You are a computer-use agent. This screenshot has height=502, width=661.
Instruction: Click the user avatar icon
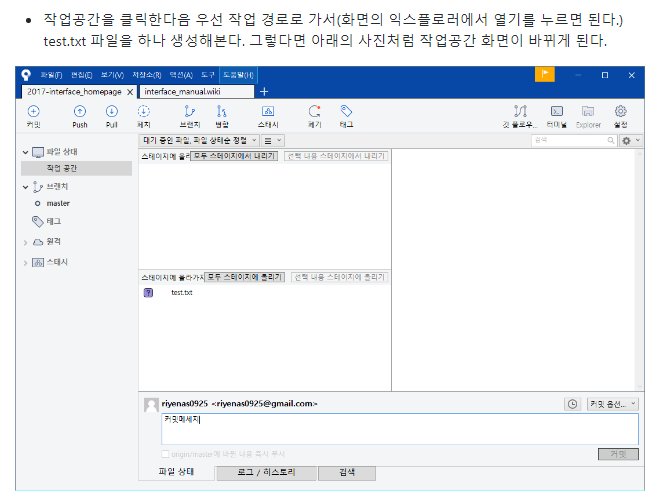151,405
